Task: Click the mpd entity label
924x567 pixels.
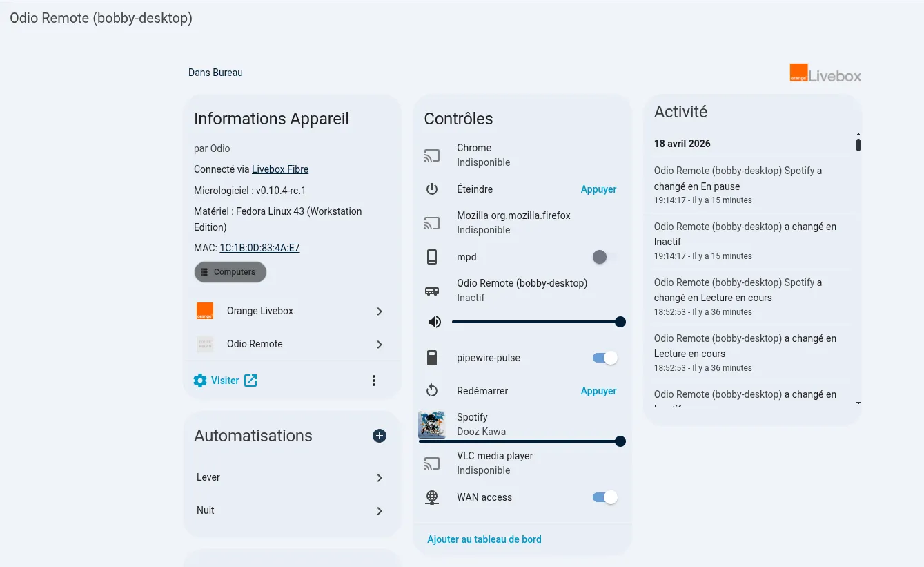Action: tap(466, 257)
